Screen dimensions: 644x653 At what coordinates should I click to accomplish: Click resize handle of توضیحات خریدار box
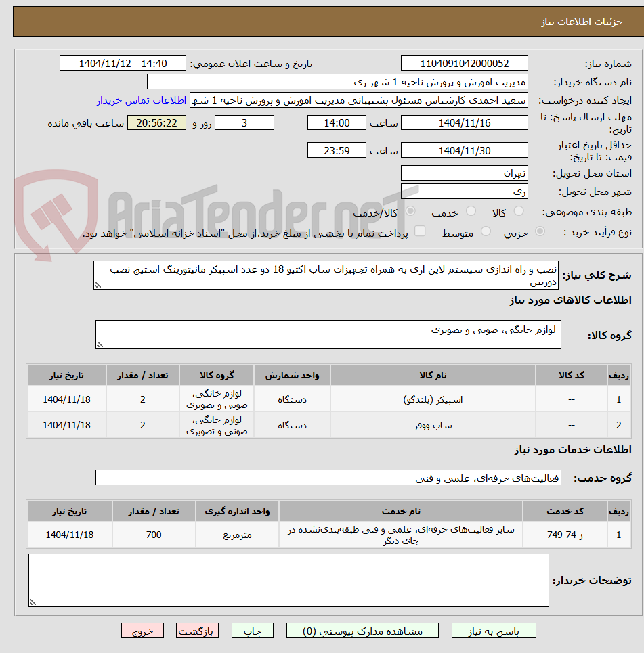(x=33, y=603)
